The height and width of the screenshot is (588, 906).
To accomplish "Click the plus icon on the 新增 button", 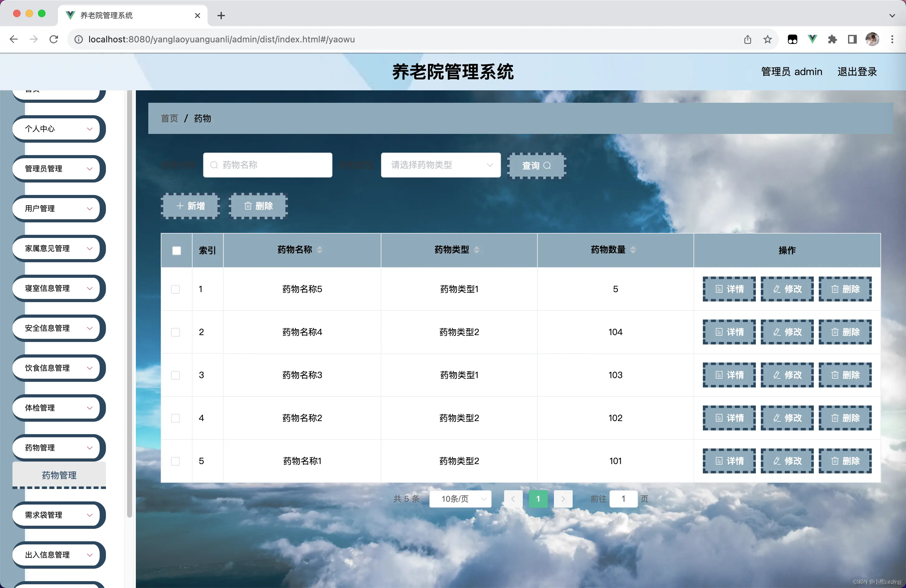I will [180, 206].
